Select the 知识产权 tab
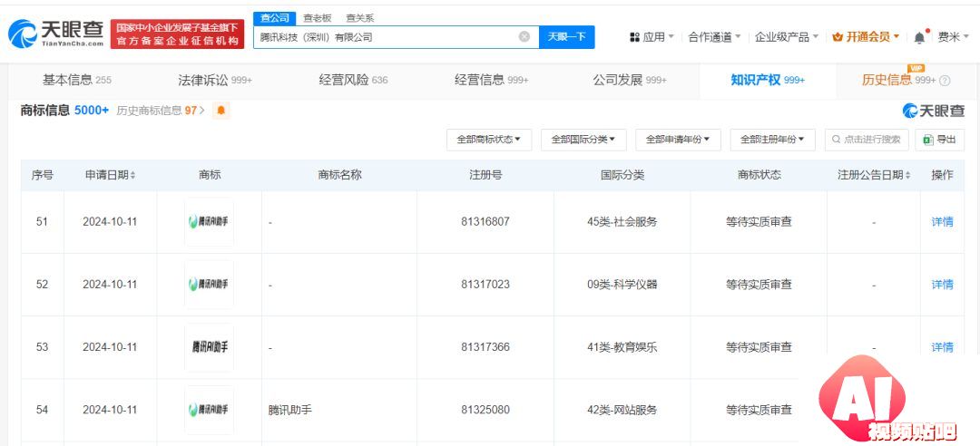 pos(768,80)
